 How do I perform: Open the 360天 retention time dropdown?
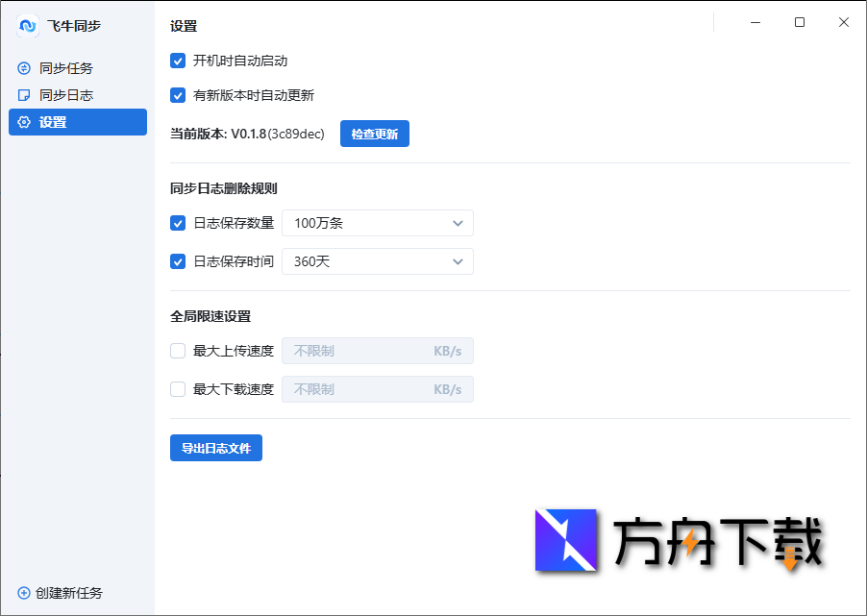[x=377, y=260]
